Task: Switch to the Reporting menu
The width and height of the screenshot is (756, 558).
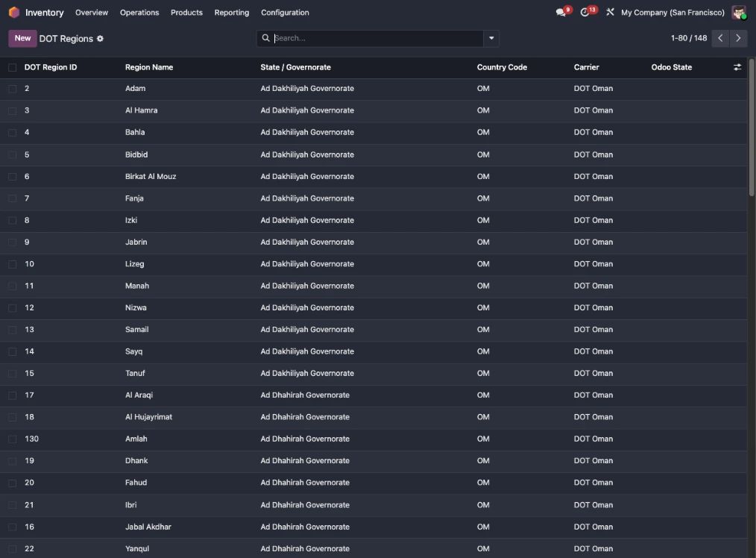Action: (231, 12)
